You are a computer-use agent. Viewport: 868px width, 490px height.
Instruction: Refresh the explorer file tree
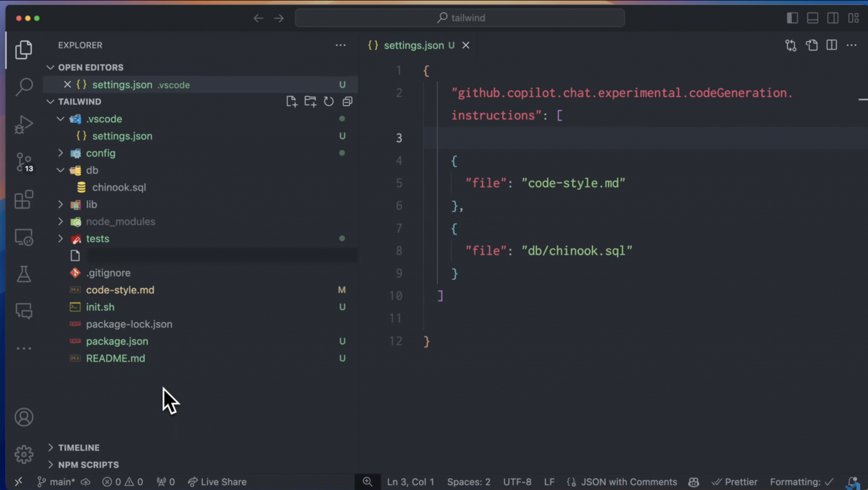pos(329,102)
